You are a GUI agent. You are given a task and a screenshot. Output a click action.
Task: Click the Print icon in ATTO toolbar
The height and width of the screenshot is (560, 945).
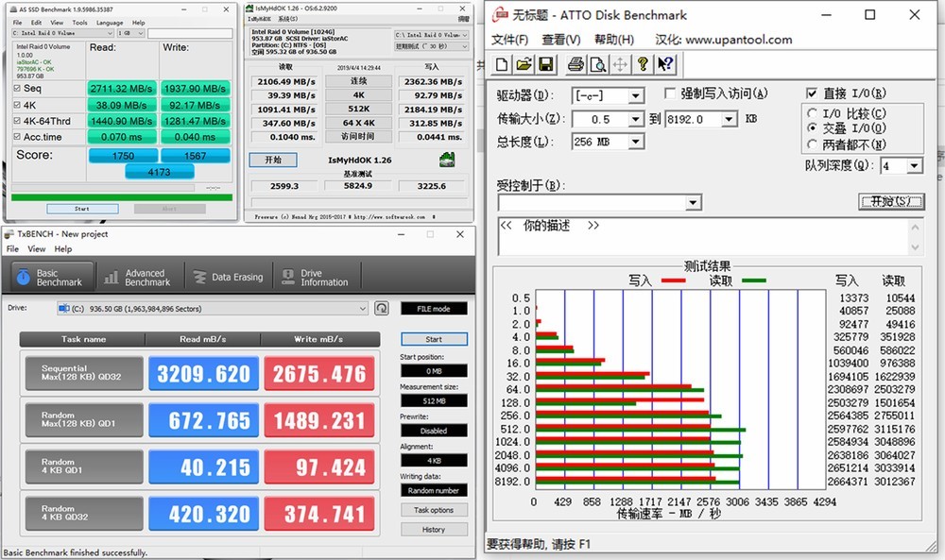click(576, 64)
